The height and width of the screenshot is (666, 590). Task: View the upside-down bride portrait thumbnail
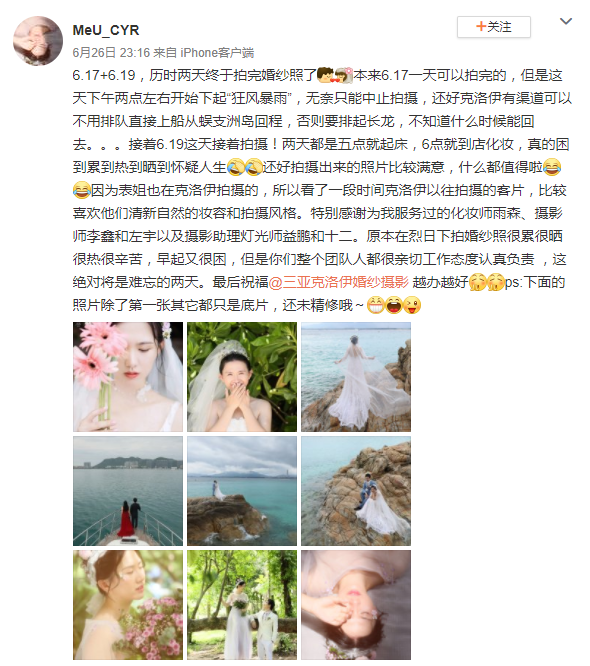[356, 605]
